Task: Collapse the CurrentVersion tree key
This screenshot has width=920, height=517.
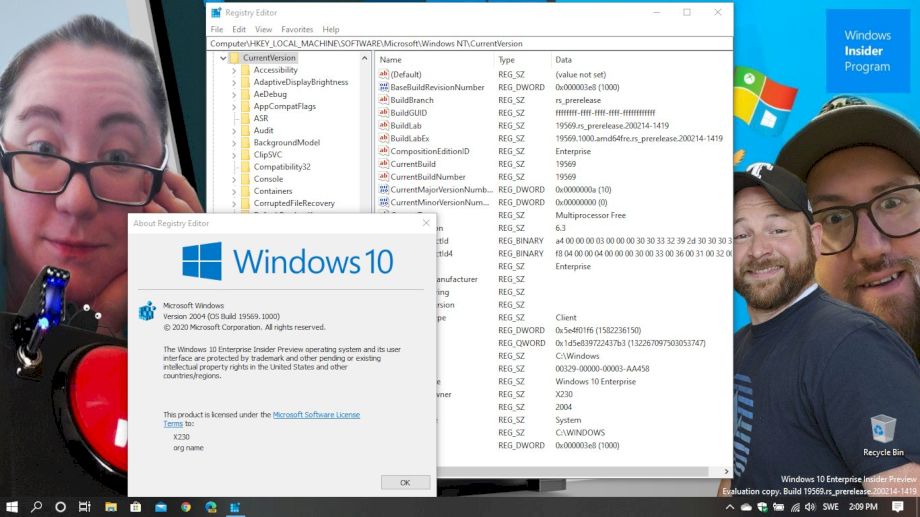Action: 223,58
